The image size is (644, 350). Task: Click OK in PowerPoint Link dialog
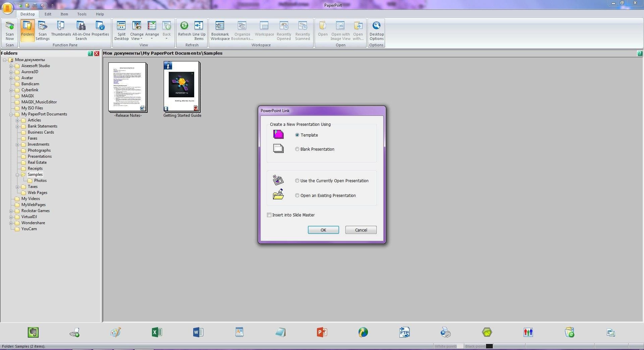click(323, 230)
